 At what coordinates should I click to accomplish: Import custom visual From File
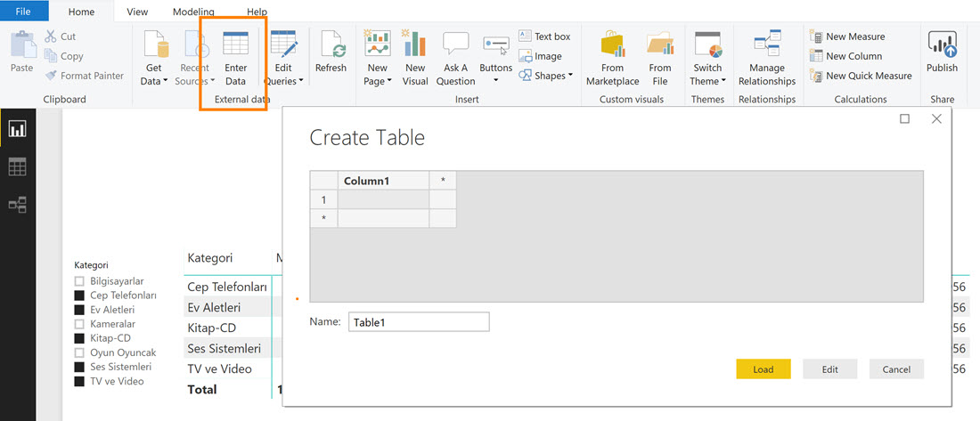click(660, 58)
